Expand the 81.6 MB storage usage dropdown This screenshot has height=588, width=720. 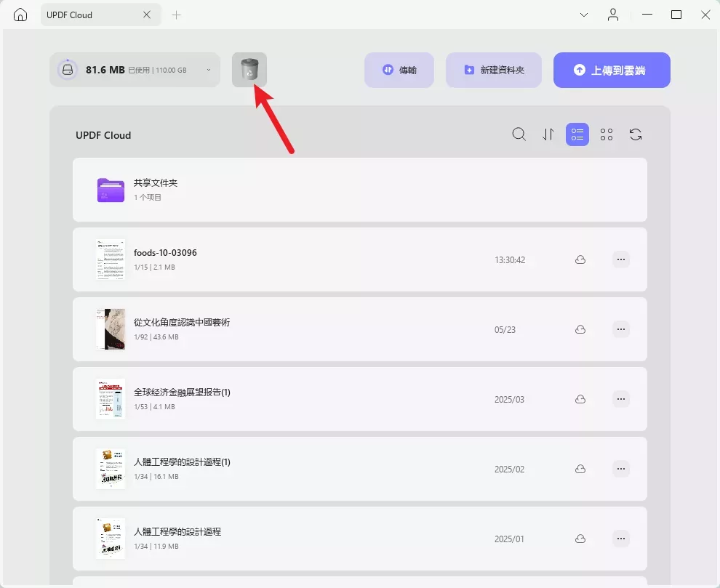coord(209,70)
